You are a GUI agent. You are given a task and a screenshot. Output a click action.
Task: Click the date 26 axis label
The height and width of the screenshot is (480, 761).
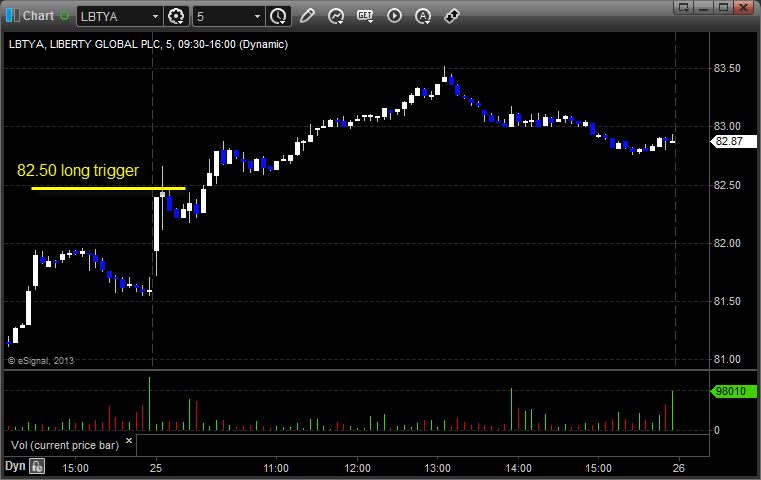pyautogui.click(x=679, y=468)
